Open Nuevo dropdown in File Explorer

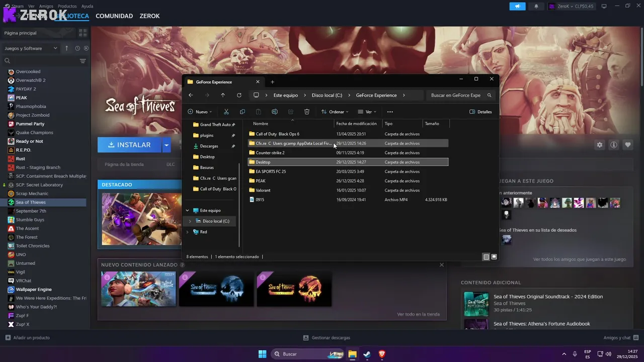click(x=200, y=112)
